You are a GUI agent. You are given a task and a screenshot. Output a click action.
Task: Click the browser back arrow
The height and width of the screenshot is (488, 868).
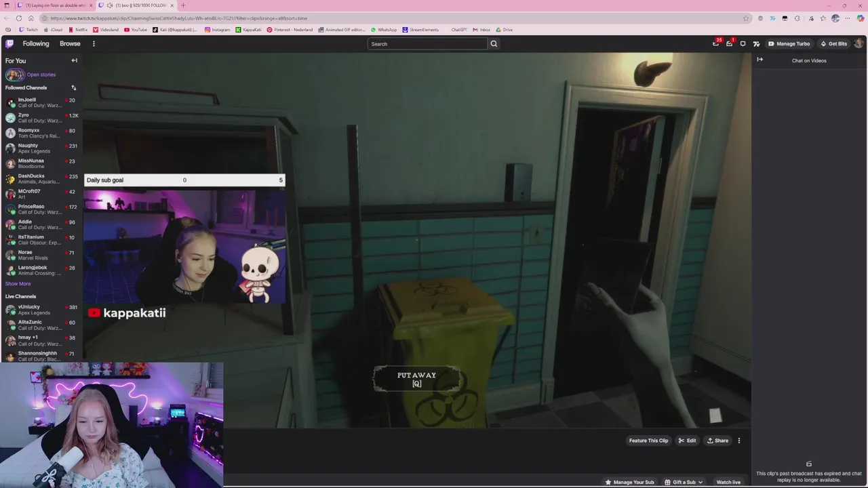pyautogui.click(x=7, y=18)
